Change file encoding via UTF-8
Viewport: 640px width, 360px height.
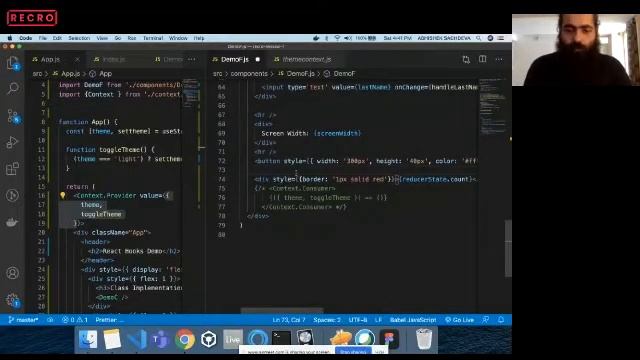[x=358, y=320]
